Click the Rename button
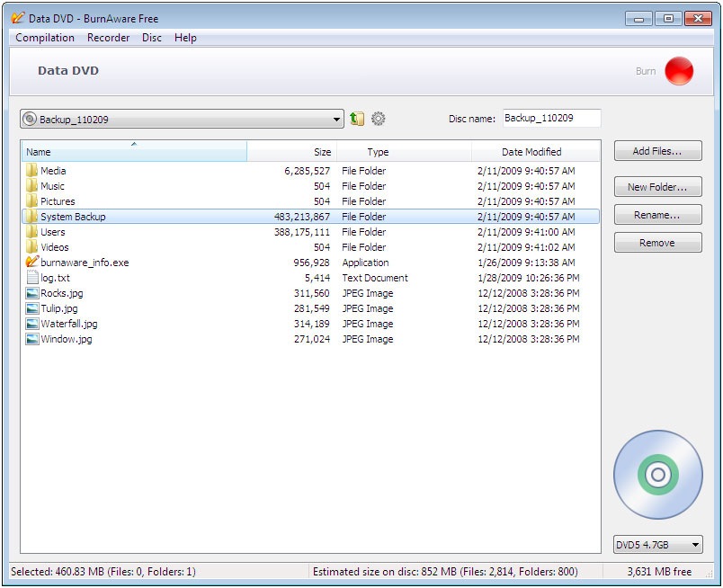Screen dimensions: 723x588 (x=657, y=214)
